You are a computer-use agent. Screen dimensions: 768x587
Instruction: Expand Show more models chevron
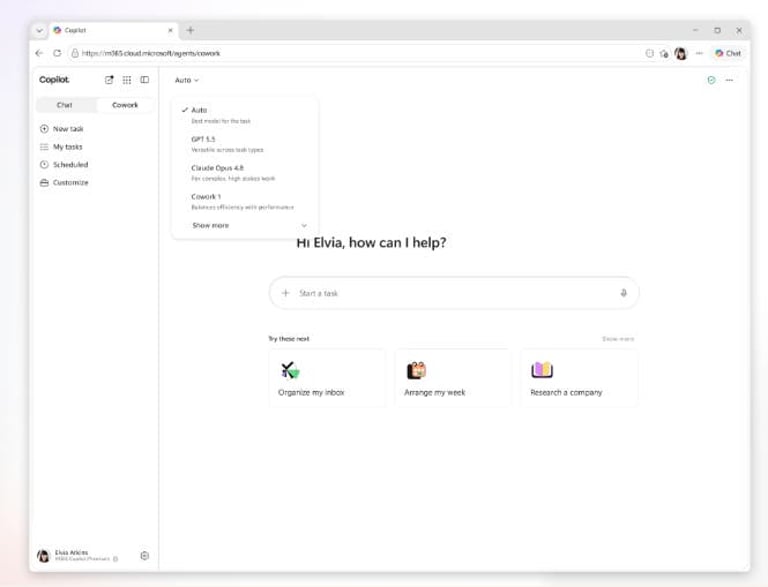[x=304, y=225]
